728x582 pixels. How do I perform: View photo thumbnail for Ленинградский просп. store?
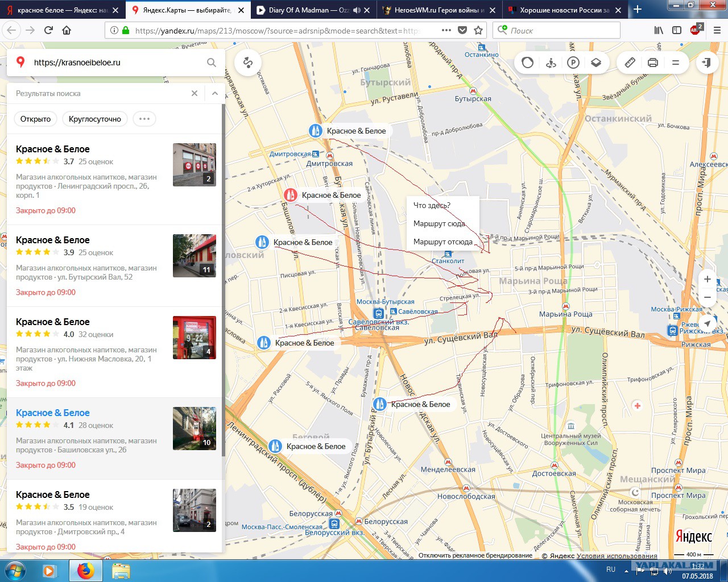[x=195, y=165]
